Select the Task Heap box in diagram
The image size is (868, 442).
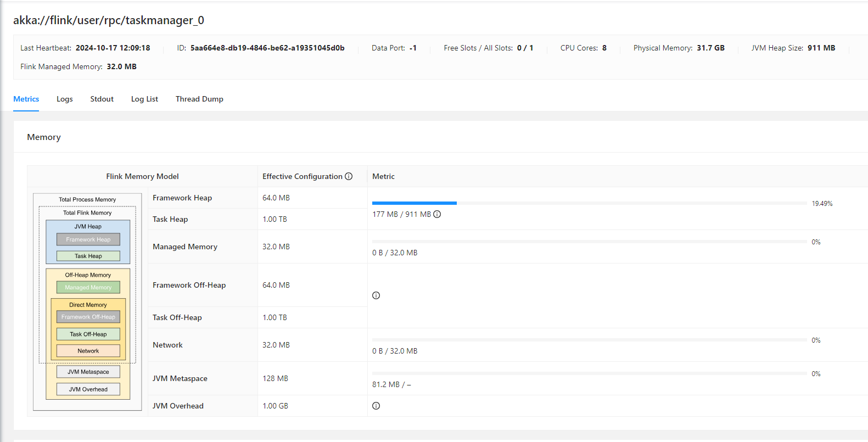tap(88, 256)
